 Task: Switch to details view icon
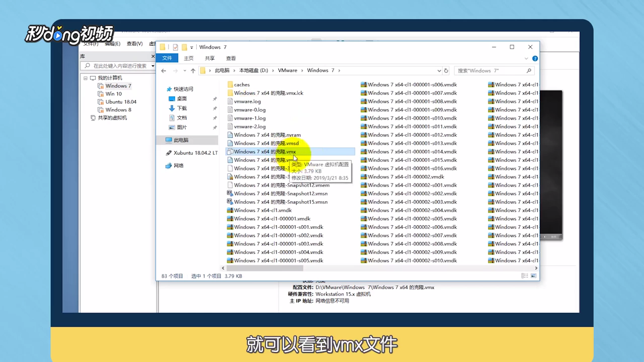point(526,276)
